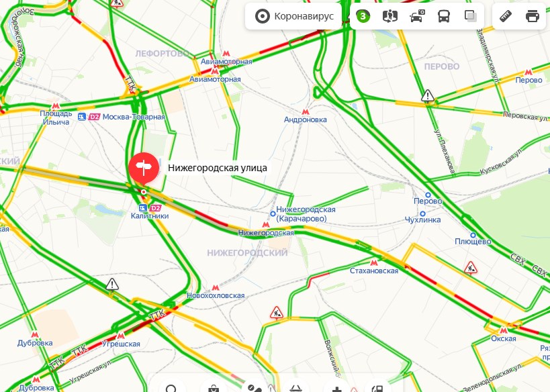
Task: Select the ruler distance measuring tool
Action: (506, 16)
